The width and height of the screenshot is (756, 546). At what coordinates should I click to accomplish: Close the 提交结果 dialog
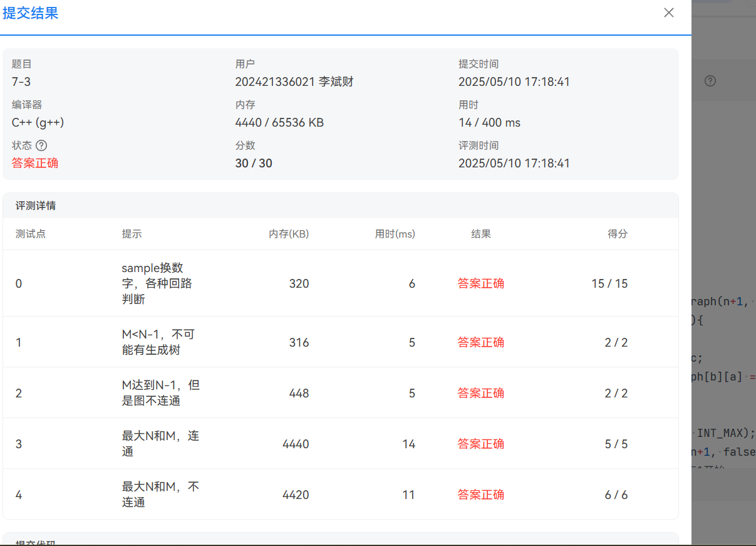[669, 13]
